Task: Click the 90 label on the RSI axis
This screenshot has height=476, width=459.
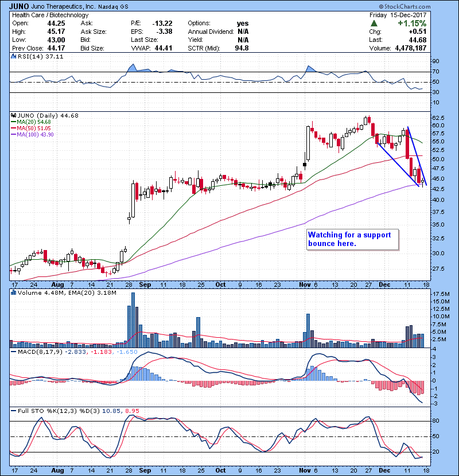Action: click(x=435, y=61)
